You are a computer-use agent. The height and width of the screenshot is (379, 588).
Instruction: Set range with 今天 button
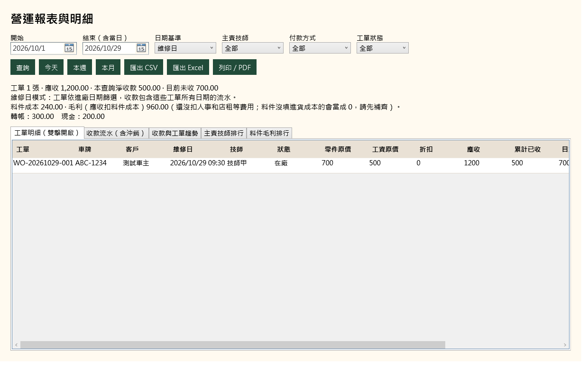[x=51, y=67]
